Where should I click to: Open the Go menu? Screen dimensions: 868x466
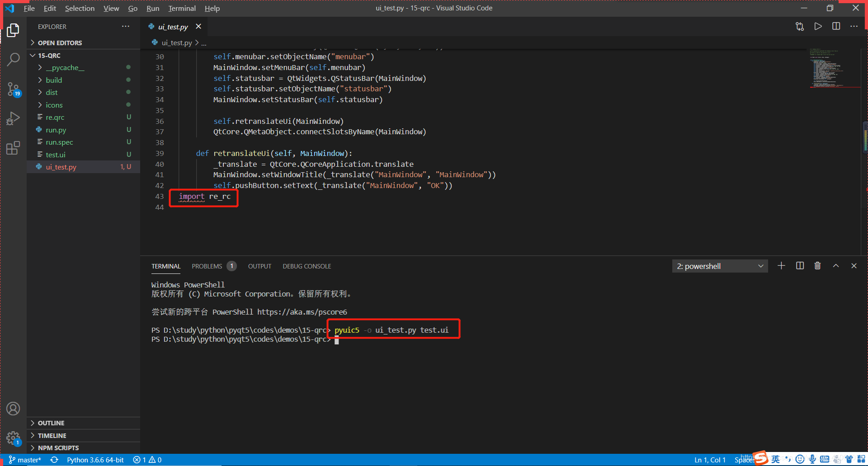[x=133, y=8]
